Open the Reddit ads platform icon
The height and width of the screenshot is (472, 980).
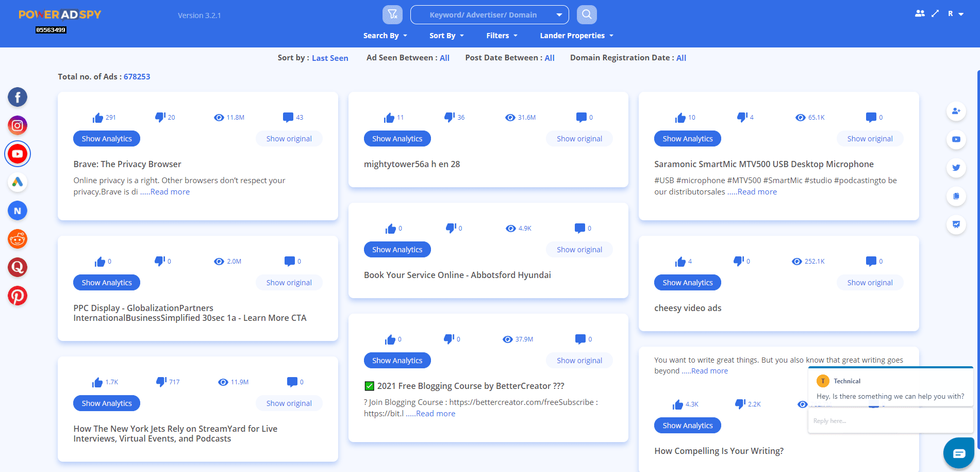18,239
